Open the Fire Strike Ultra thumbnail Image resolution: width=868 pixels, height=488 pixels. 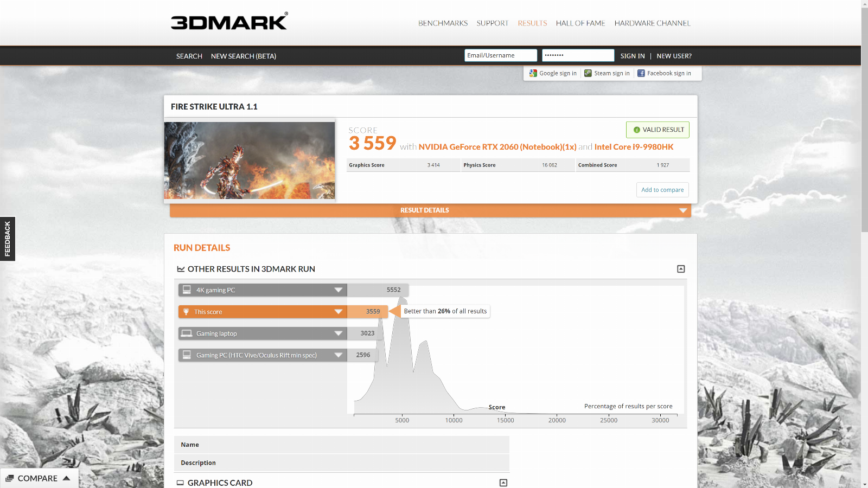tap(250, 160)
